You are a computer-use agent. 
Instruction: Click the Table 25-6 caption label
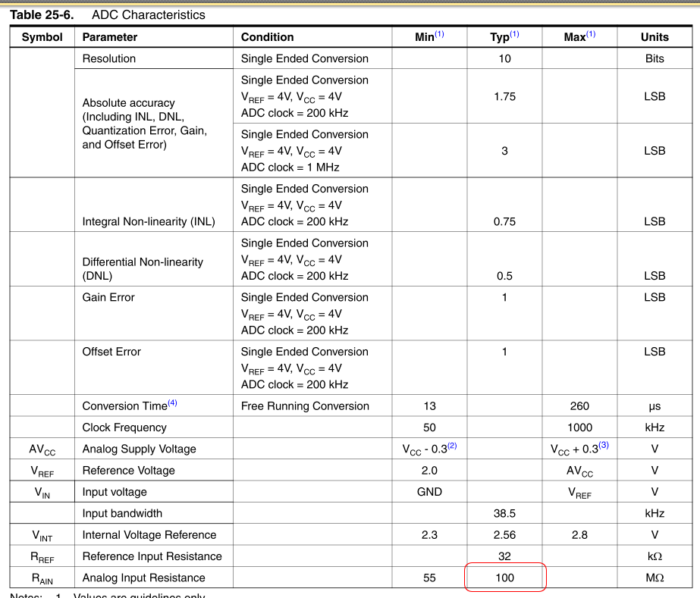pyautogui.click(x=42, y=14)
